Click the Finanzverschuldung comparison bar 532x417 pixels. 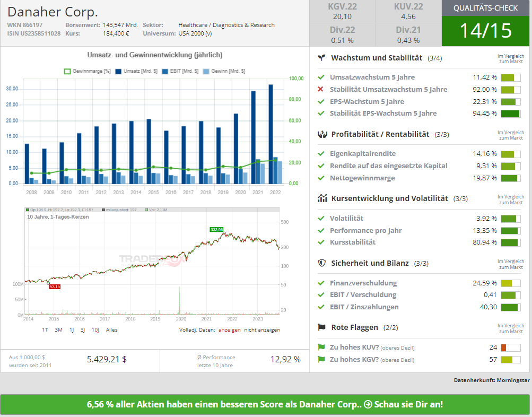coord(510,283)
